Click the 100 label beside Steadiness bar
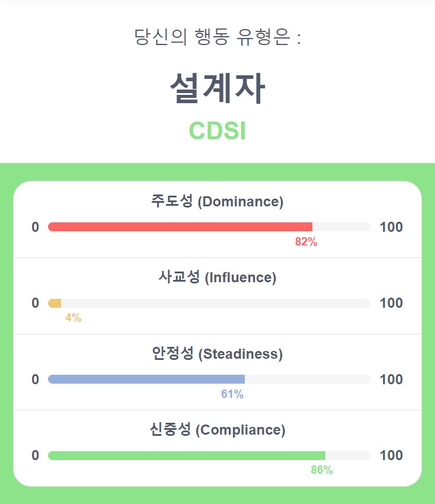This screenshot has height=504, width=435. pos(391,379)
